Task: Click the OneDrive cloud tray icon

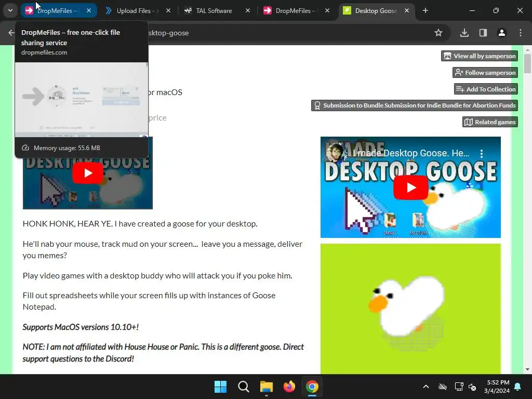Action: coord(443,387)
